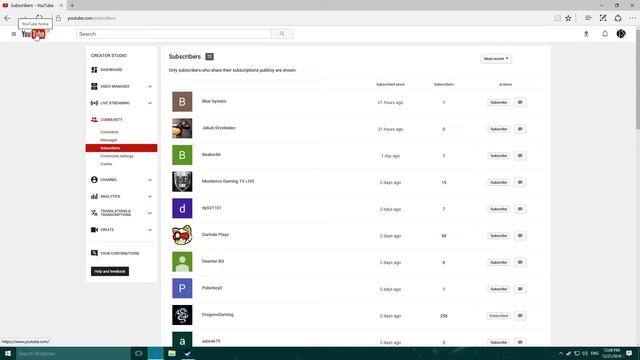Viewport: 640px width, 360px height.
Task: Click the search magnifier button
Action: click(282, 34)
